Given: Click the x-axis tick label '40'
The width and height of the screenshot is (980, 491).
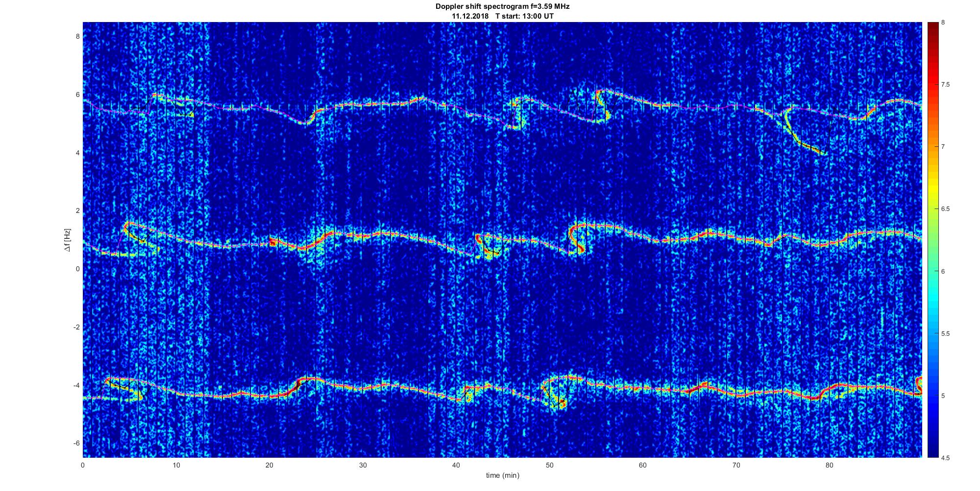Looking at the screenshot, I should (456, 465).
